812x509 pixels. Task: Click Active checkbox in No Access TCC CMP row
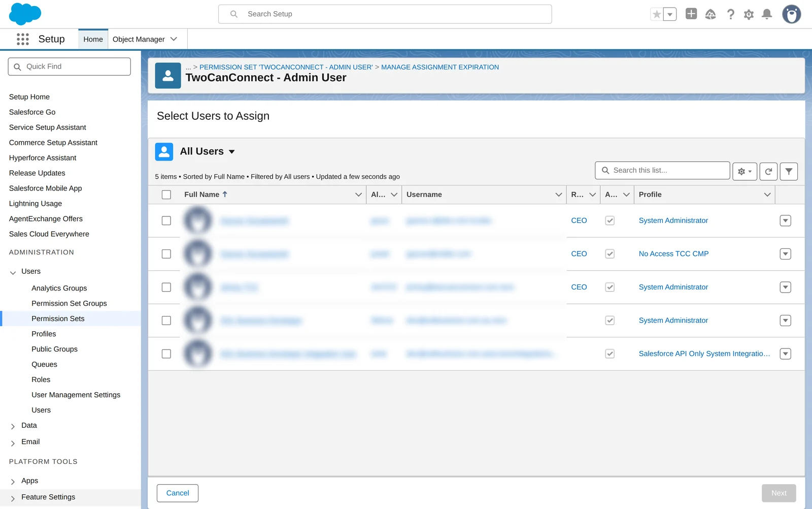(x=610, y=254)
